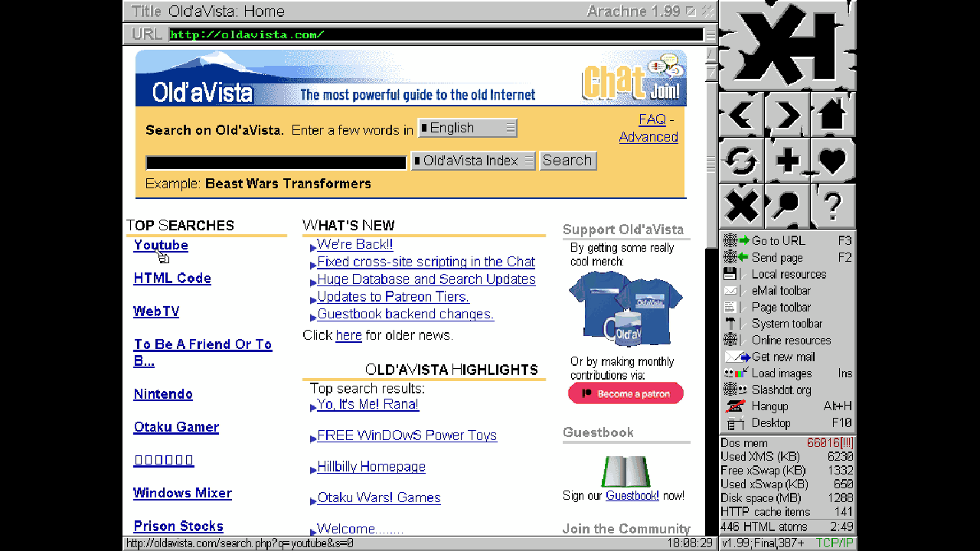Viewport: 980px width, 551px height.
Task: Open the English language dropdown
Action: point(467,128)
